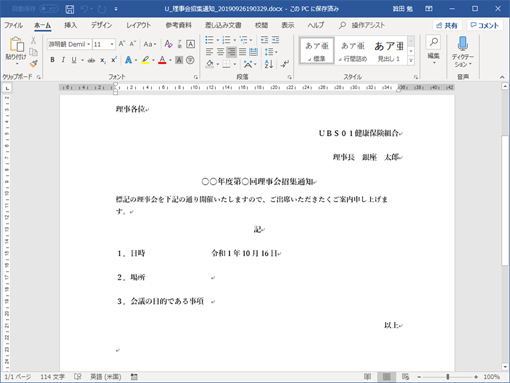This screenshot has height=383, width=510.
Task: Toggle the AutoSave switch
Action: point(49,9)
